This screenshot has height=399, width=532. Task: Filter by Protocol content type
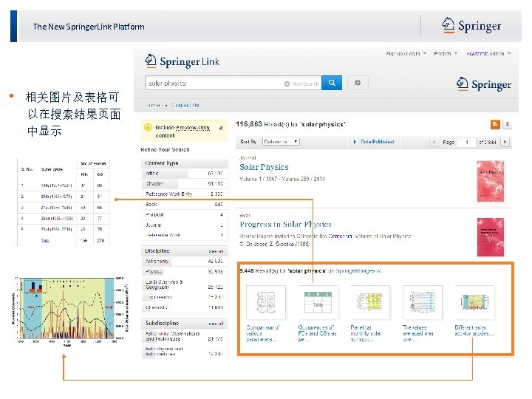click(184, 214)
